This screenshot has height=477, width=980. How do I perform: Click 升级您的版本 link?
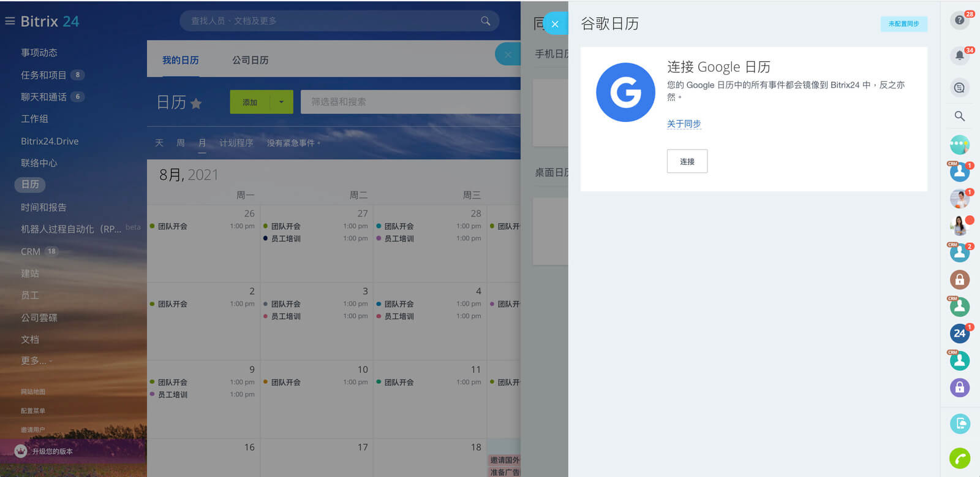click(52, 451)
